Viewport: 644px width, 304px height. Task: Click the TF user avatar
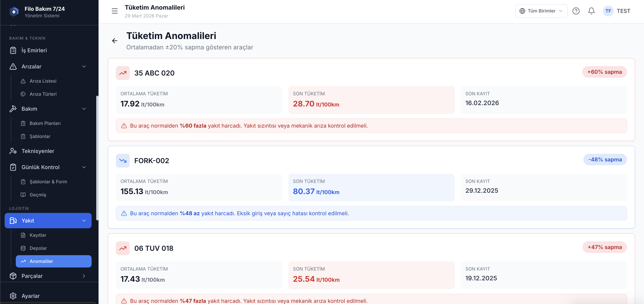pos(608,11)
